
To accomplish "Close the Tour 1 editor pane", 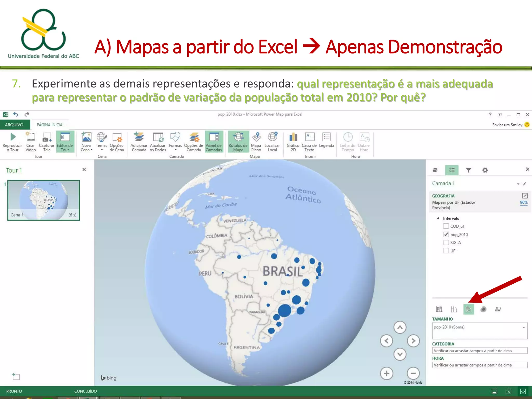I will [x=84, y=170].
